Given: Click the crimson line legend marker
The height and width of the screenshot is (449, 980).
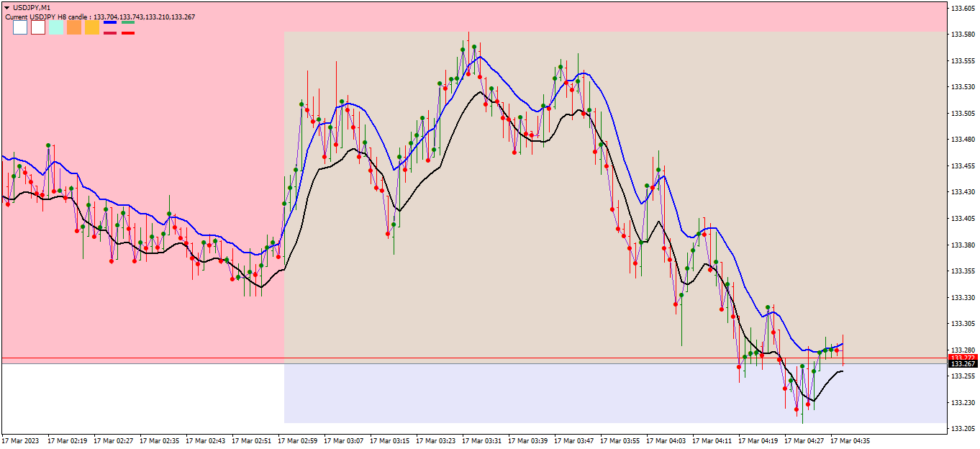Looking at the screenshot, I should 110,33.
